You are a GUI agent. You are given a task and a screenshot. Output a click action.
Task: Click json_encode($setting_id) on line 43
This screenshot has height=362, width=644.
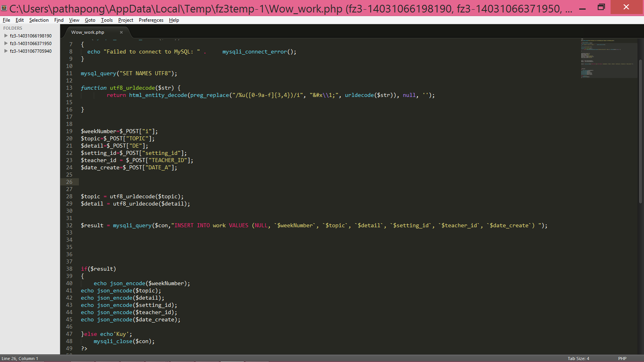135,305
